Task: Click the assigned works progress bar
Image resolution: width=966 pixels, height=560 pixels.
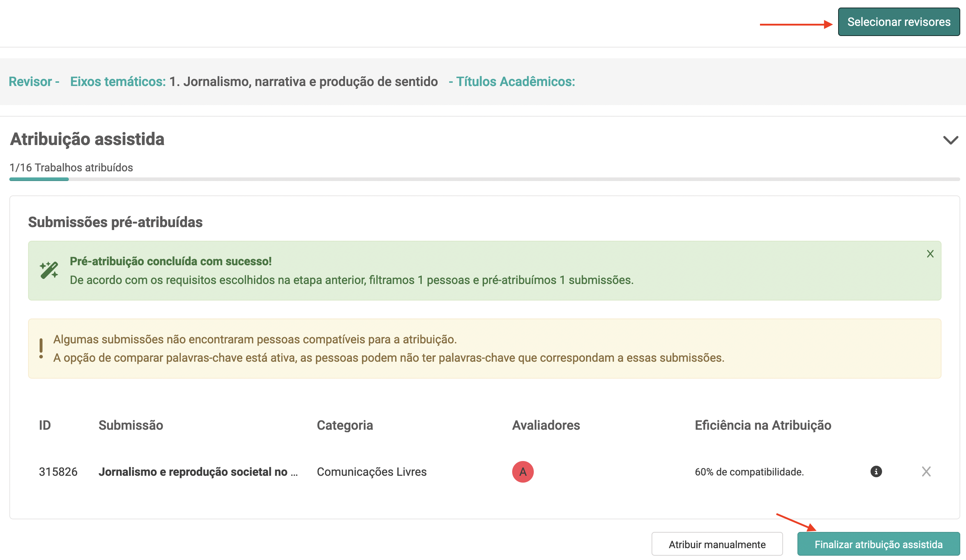Action: point(484,179)
